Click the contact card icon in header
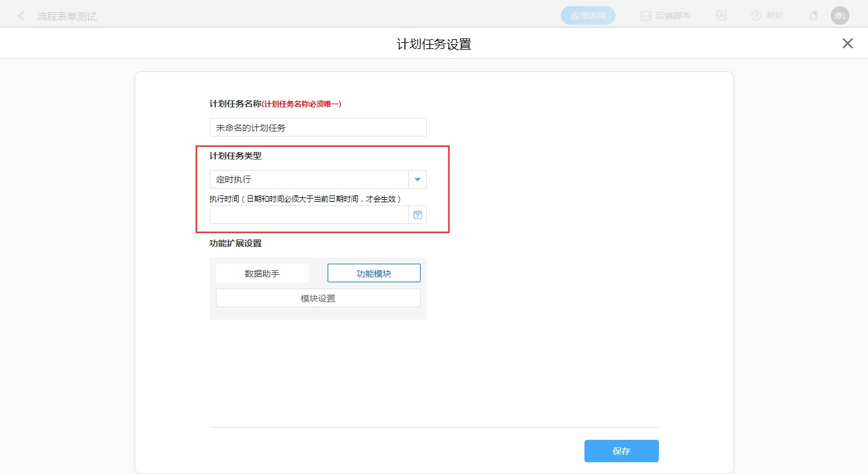This screenshot has width=868, height=474. click(721, 16)
